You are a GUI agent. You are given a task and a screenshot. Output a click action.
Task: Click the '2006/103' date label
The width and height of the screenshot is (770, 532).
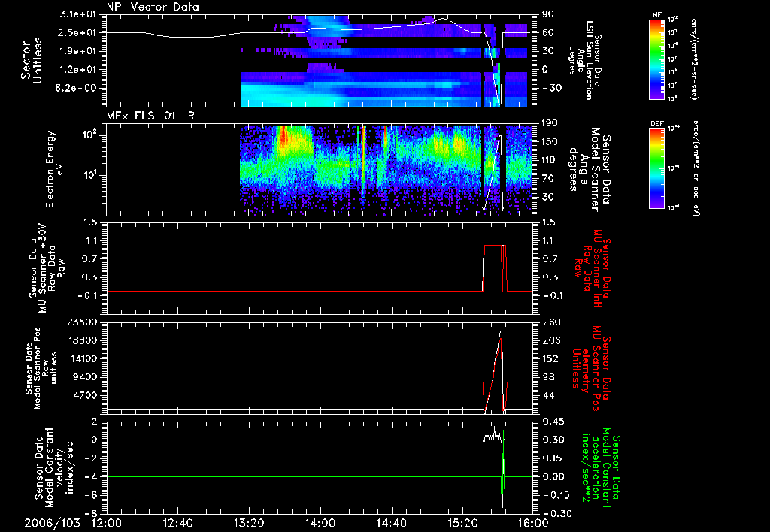53,523
